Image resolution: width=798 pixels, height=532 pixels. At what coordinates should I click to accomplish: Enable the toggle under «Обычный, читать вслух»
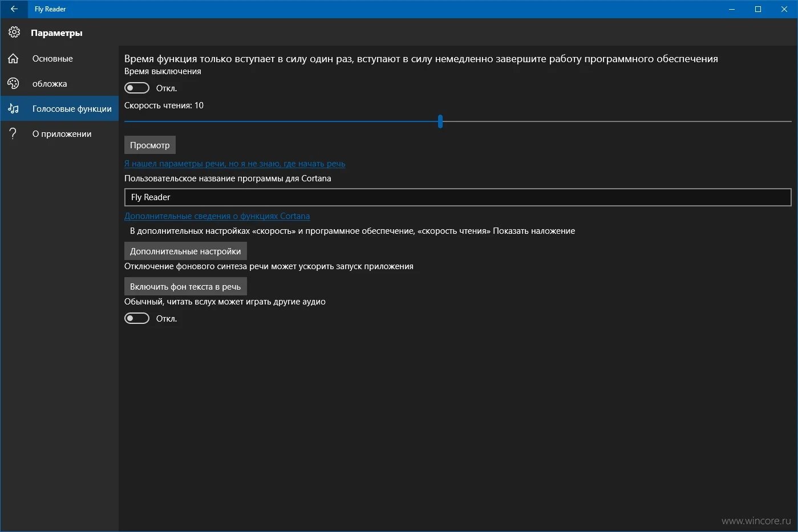(136, 318)
